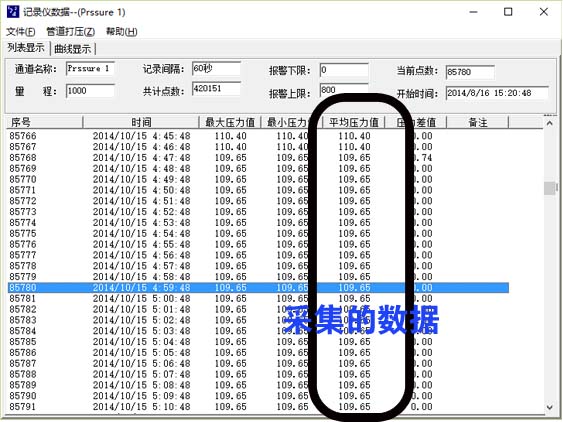Select row 85768
563x422 pixels.
[258, 158]
